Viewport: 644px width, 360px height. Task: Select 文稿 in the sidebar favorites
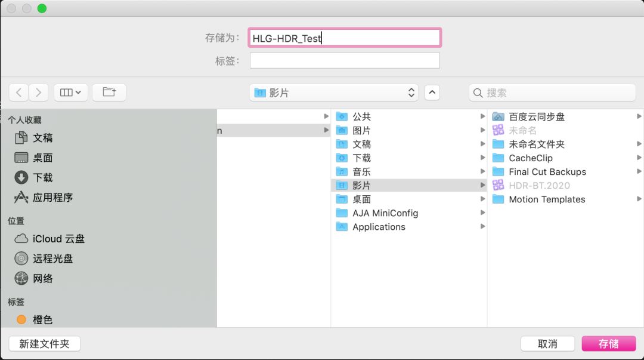point(42,138)
